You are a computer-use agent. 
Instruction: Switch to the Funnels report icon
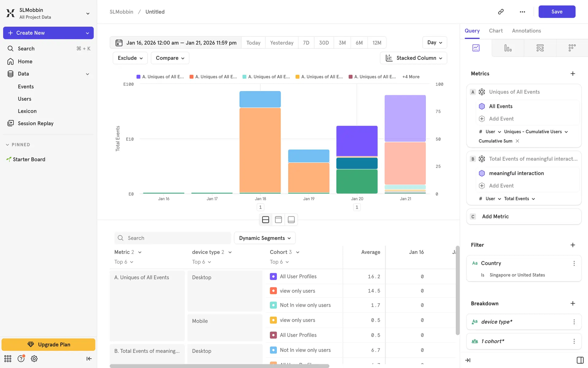(508, 48)
